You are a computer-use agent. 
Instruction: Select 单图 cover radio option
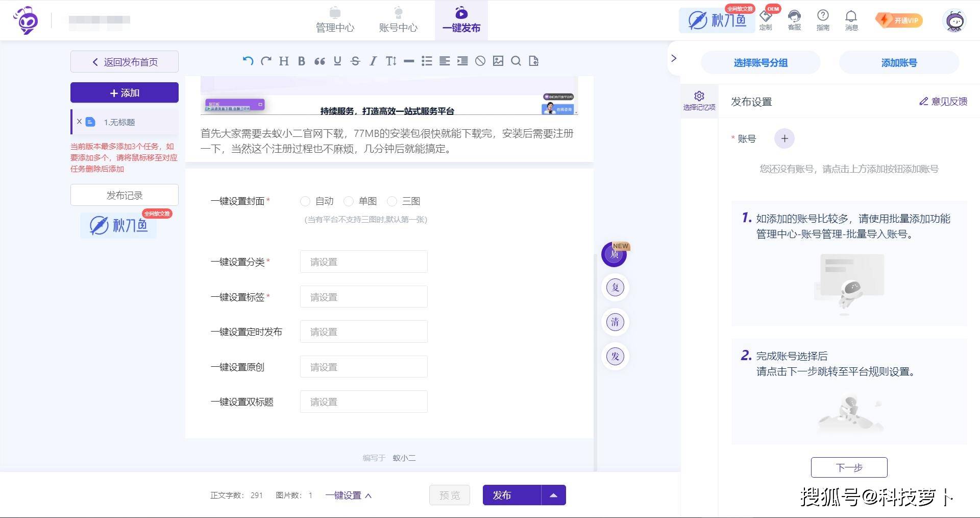pyautogui.click(x=349, y=201)
